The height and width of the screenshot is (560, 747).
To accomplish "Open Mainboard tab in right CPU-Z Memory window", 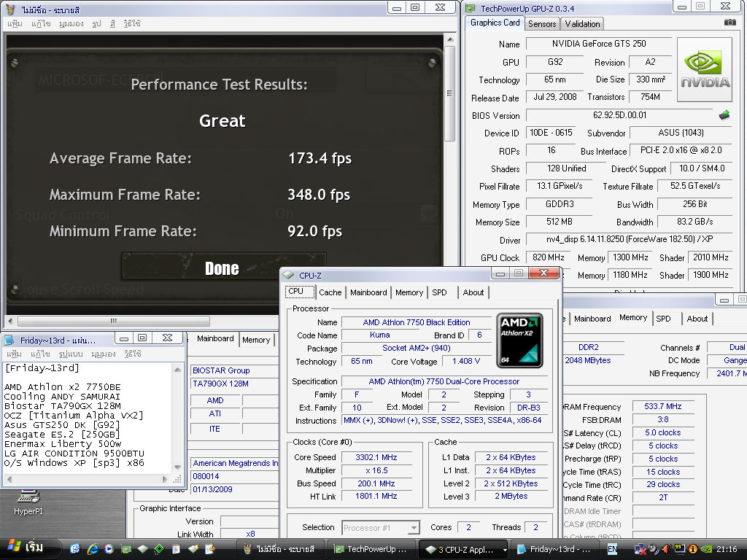I will [592, 319].
